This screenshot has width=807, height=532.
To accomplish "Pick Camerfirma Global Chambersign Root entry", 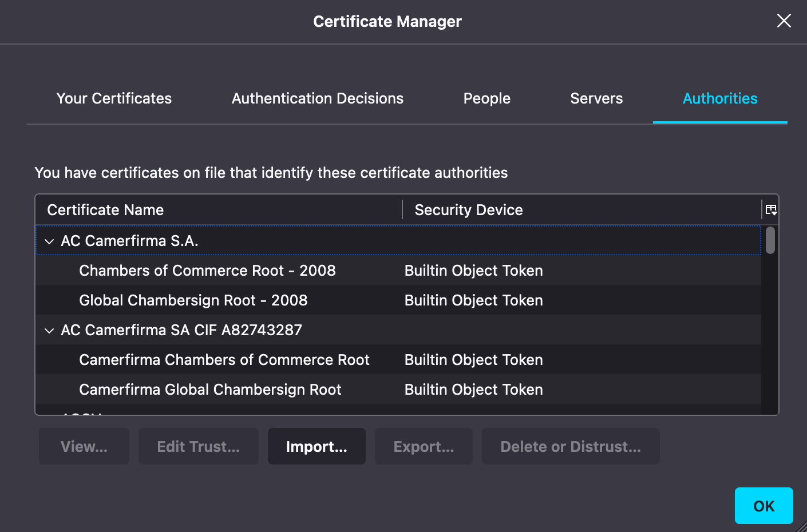I will coord(210,390).
